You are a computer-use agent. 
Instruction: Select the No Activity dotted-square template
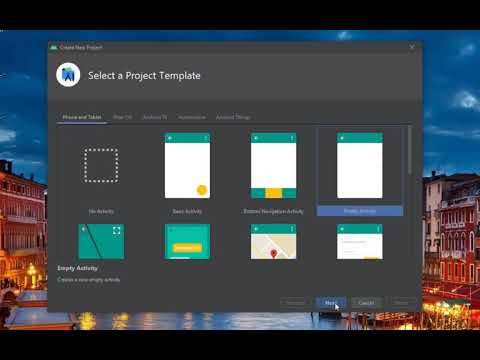point(101,166)
